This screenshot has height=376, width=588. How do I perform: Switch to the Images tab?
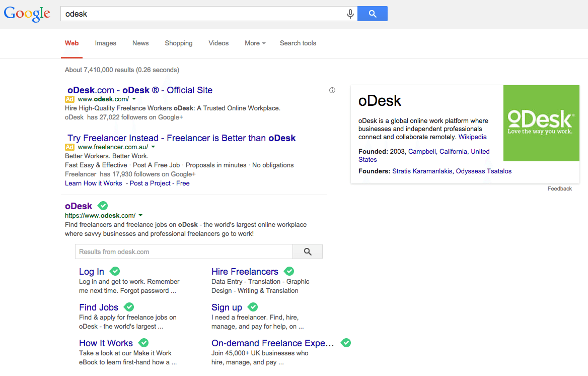[105, 43]
